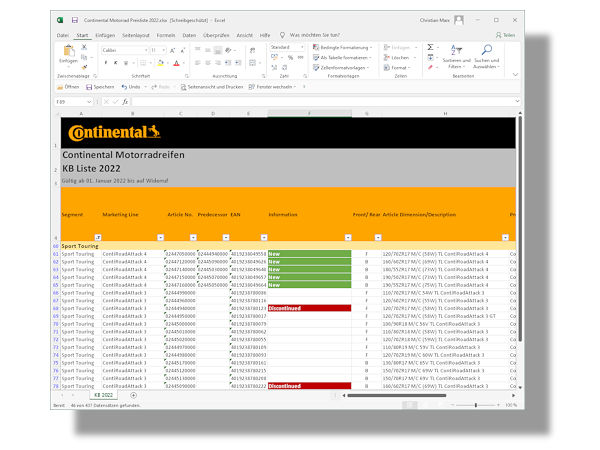
Task: Click the wrap text icon
Action: (x=253, y=50)
